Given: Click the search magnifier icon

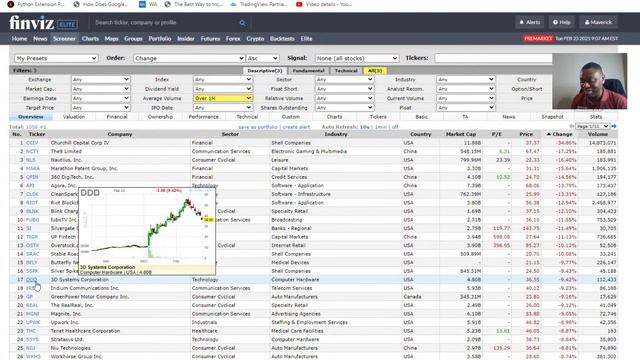Looking at the screenshot, I should pos(242,23).
